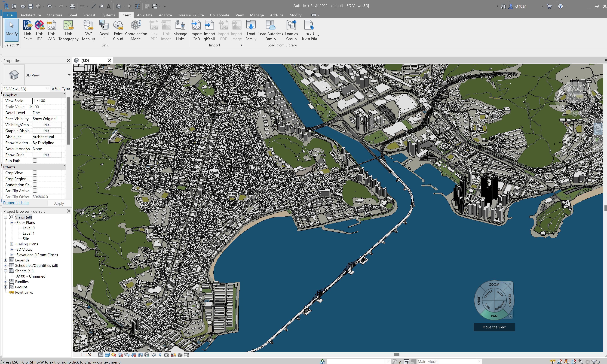Check the Crop View checkbox
607x364 pixels.
point(35,173)
